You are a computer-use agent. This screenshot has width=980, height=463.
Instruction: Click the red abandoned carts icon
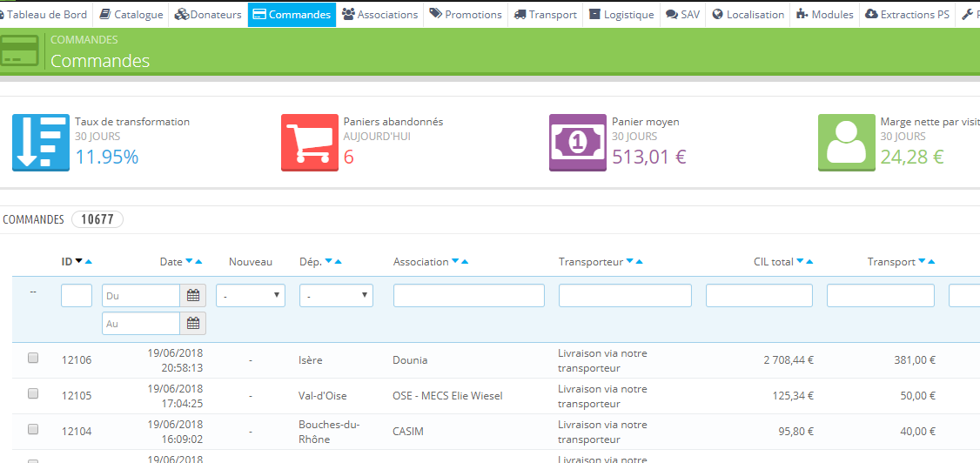(309, 143)
